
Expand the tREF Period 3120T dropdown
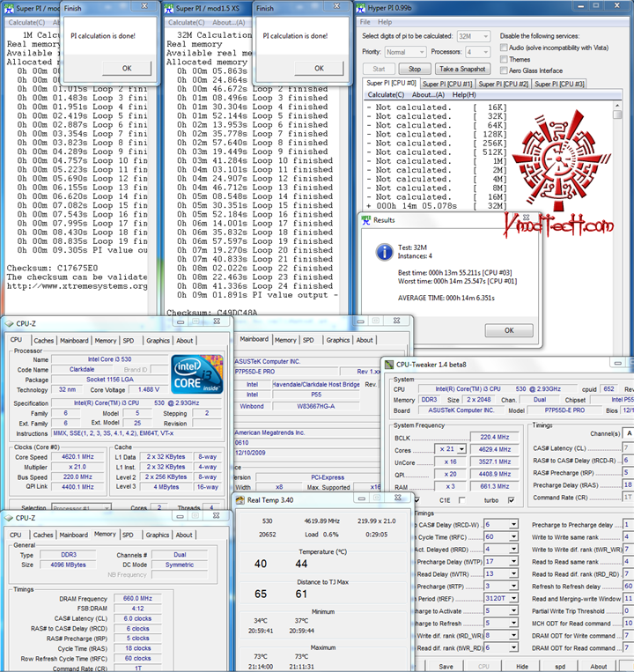(x=513, y=598)
